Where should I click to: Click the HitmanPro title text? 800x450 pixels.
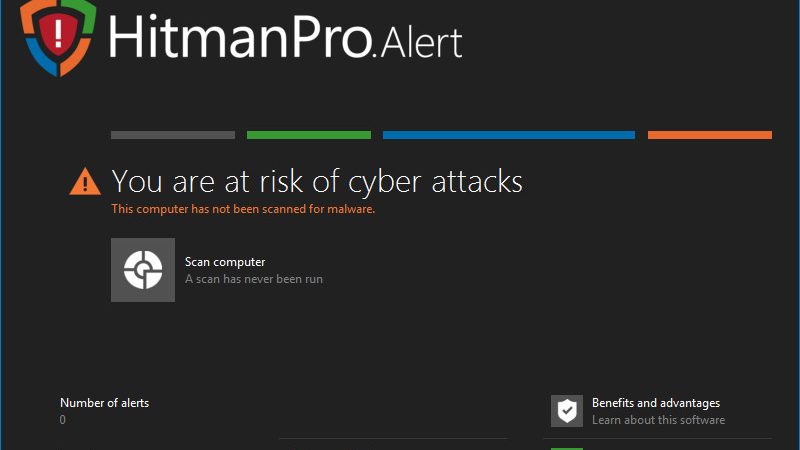(240, 37)
